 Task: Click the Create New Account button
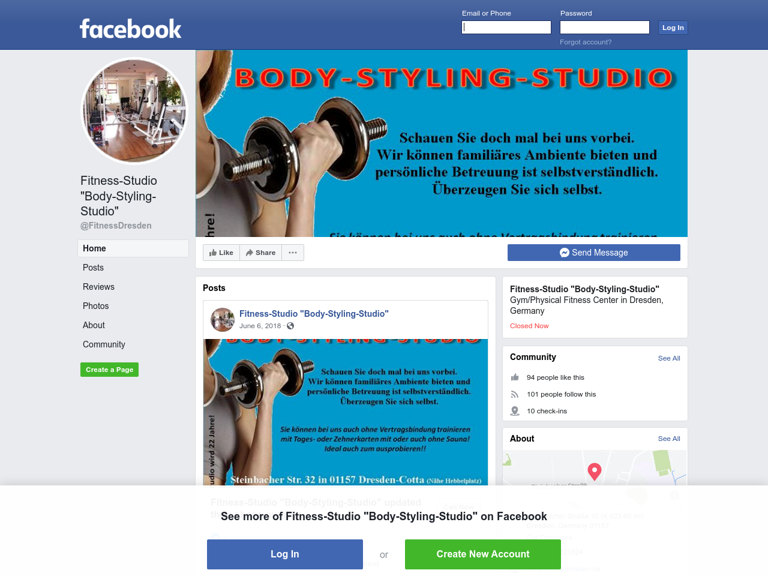[x=482, y=554]
